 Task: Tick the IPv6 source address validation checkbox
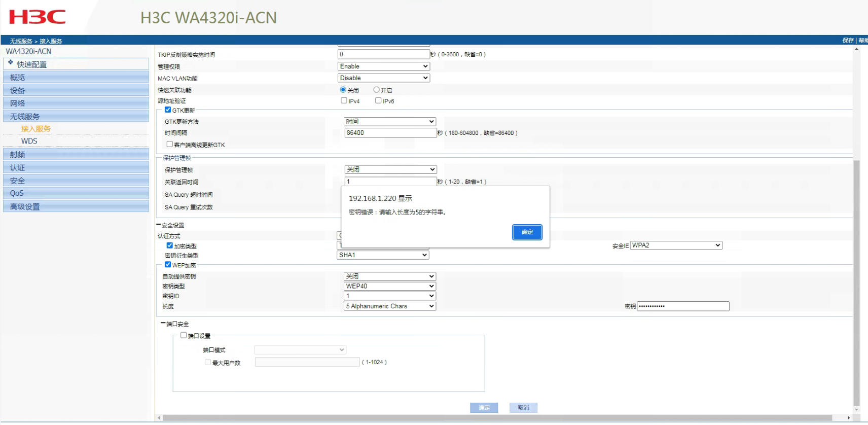click(x=378, y=100)
